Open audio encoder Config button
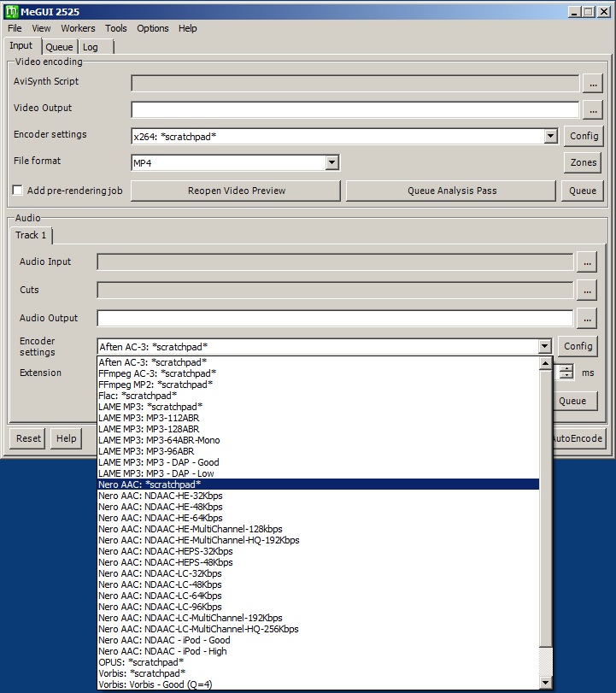This screenshot has width=616, height=693. point(578,346)
